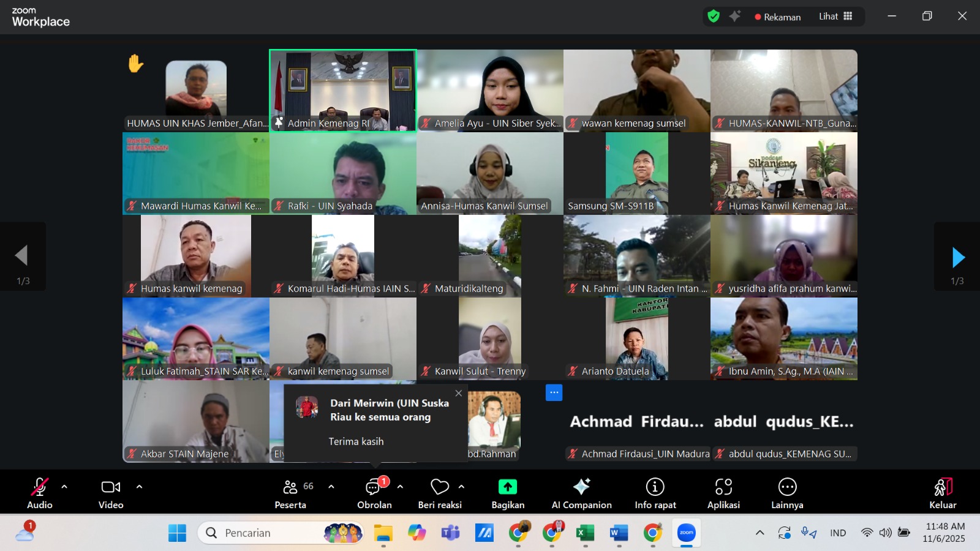Open Beri reaksi reactions
980x551 pixels.
click(440, 493)
